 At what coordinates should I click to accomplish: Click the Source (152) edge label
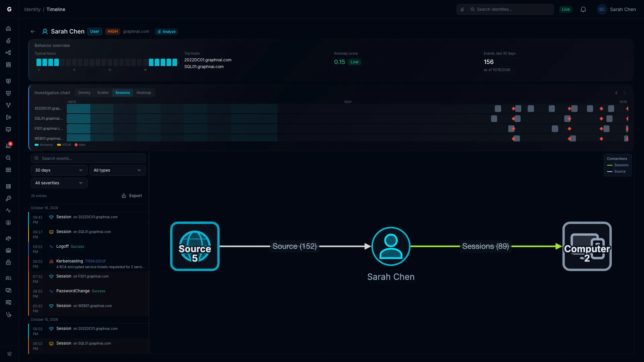tap(294, 246)
